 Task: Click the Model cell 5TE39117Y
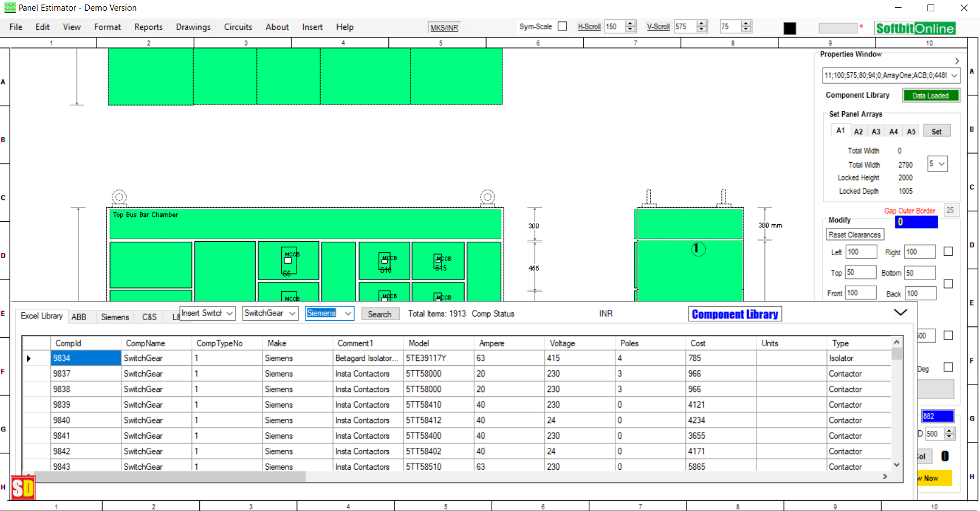pyautogui.click(x=439, y=359)
